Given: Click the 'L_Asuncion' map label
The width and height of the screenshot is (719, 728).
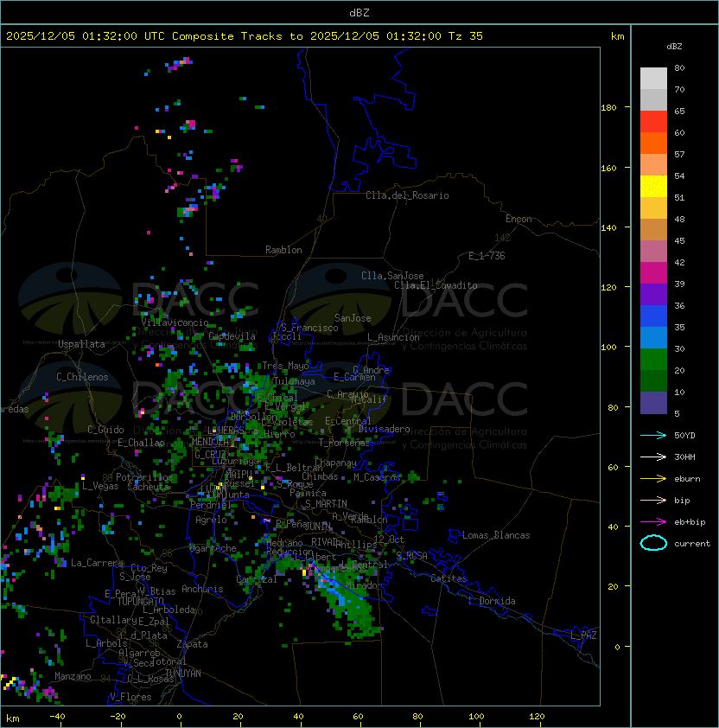Looking at the screenshot, I should point(393,337).
